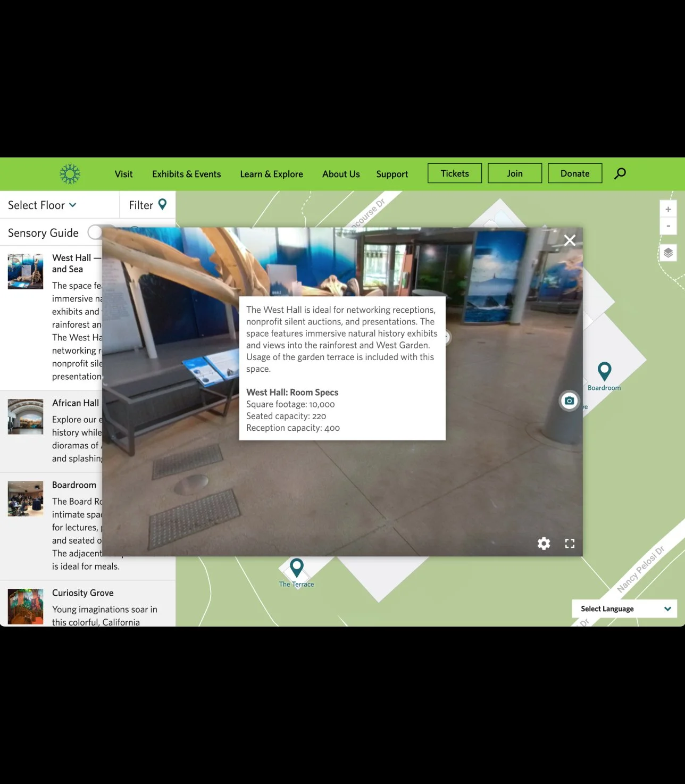This screenshot has width=685, height=784.
Task: Expand the Select Floor dropdown
Action: 42,205
